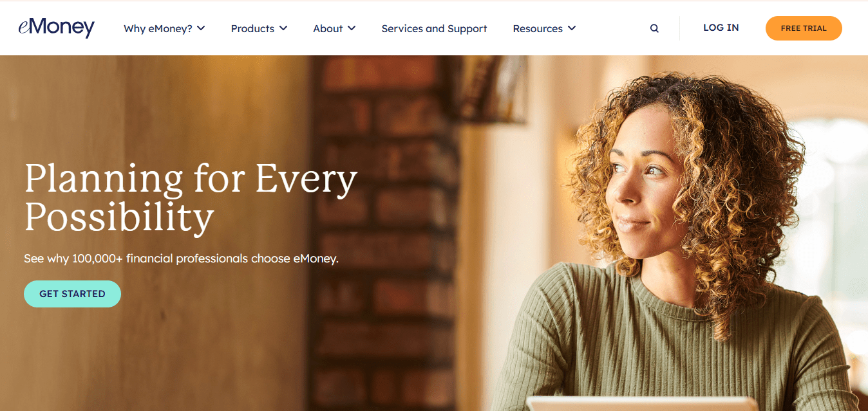Screen dimensions: 868x411
Task: Click the LOG IN link
Action: tap(721, 28)
